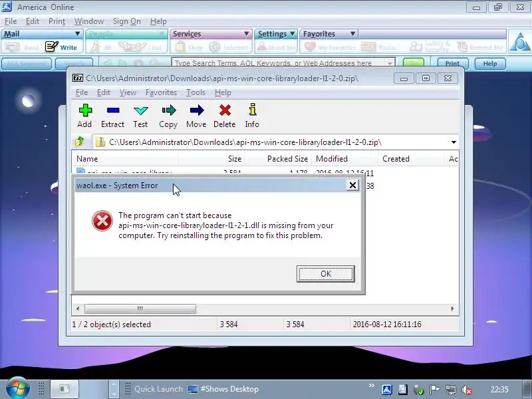Open the AOL Sign On menu
The height and width of the screenshot is (399, 532).
(x=126, y=21)
